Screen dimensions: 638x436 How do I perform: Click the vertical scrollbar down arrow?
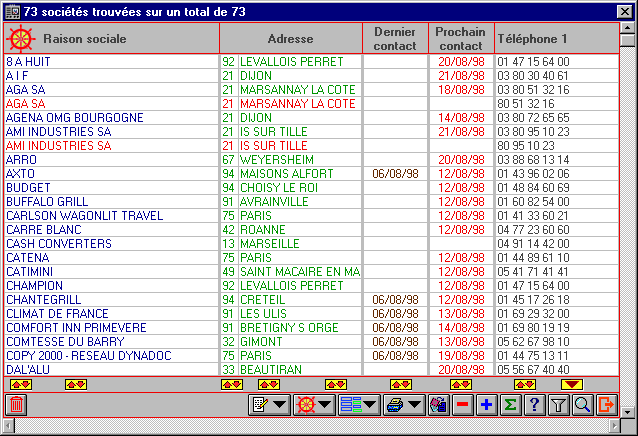pos(627,412)
